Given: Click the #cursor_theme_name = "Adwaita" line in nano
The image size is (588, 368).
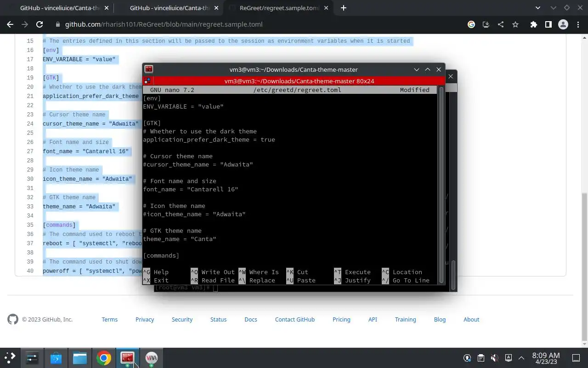Looking at the screenshot, I should point(198,164).
